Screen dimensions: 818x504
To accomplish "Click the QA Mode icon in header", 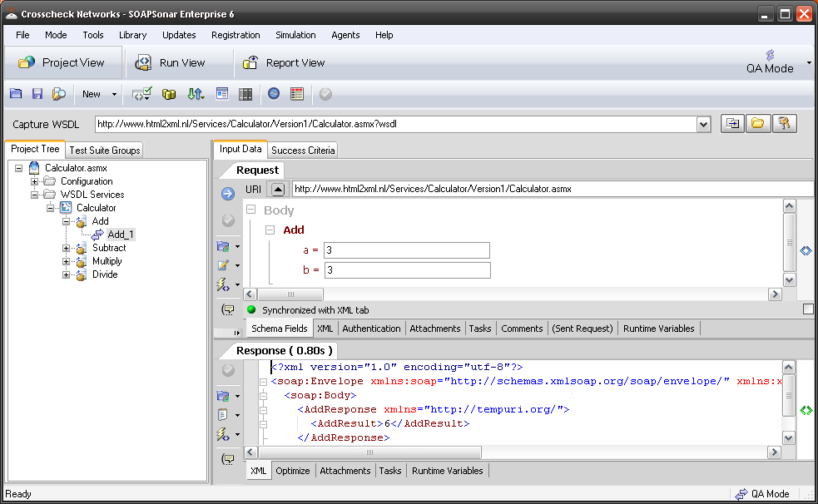I will click(770, 55).
